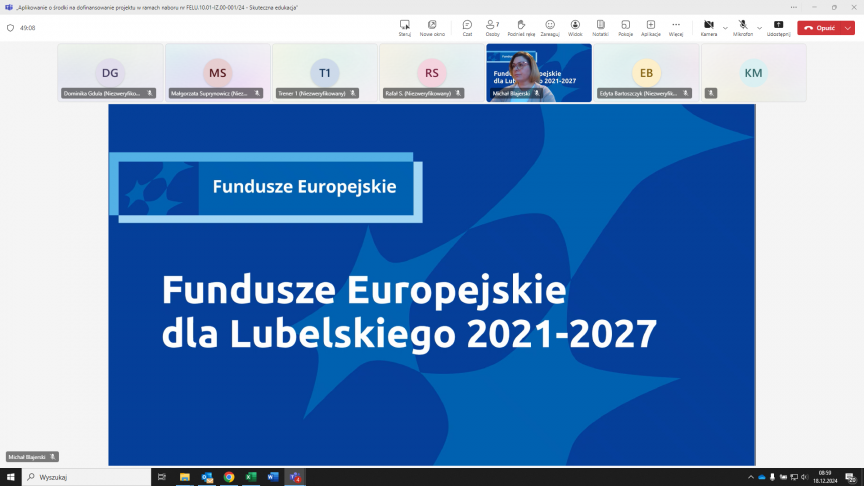864x486 pixels.
Task: Toggle the Kamera on
Action: [709, 28]
